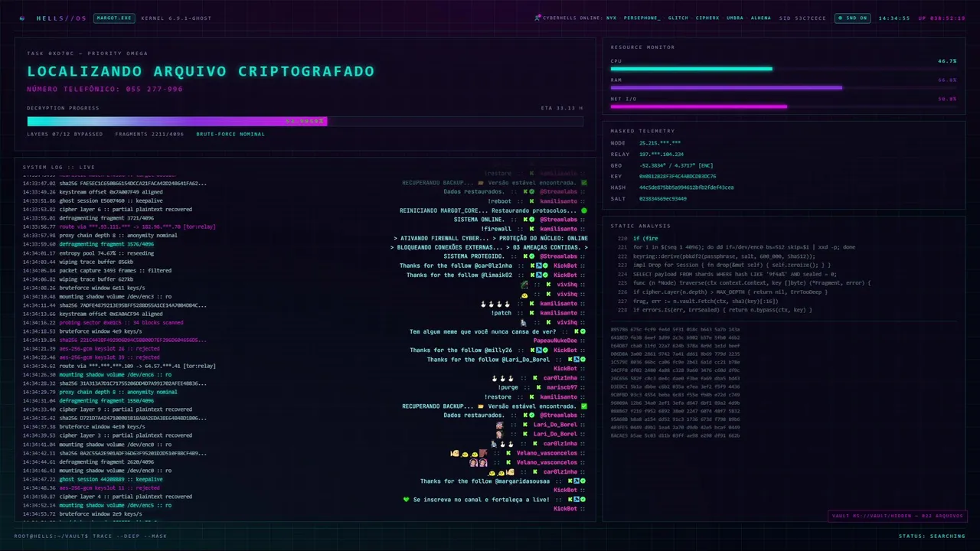
Task: Select ALHENA in the online list
Action: pos(761,18)
